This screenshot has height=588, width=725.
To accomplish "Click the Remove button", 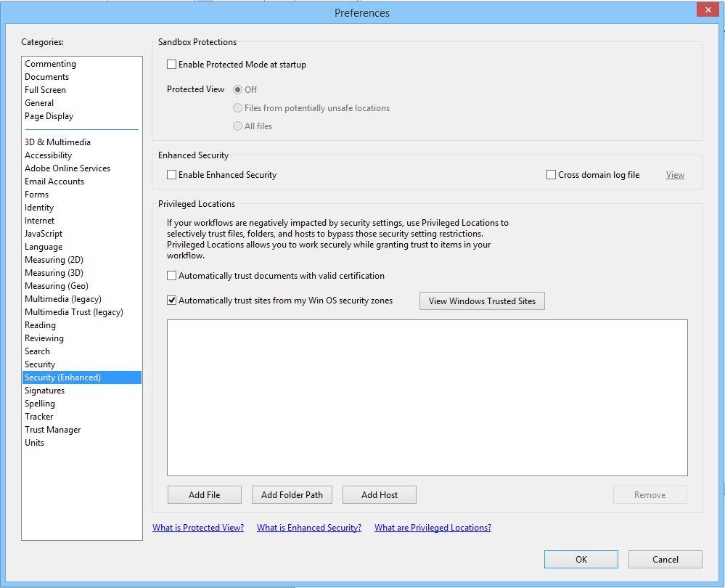I will tap(650, 494).
